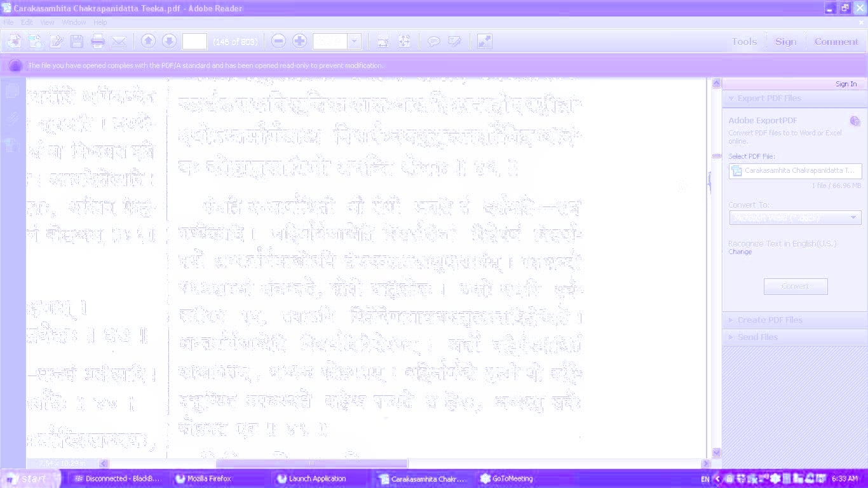Image resolution: width=868 pixels, height=488 pixels.
Task: Switch to full-screen read mode icon
Action: point(484,41)
